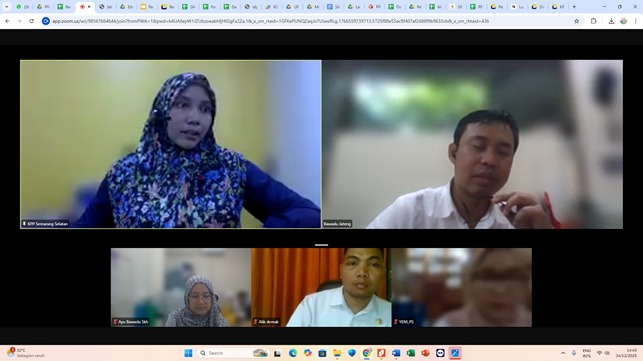Click the 'YENI_PS' name label
643x361 pixels.
404,322
